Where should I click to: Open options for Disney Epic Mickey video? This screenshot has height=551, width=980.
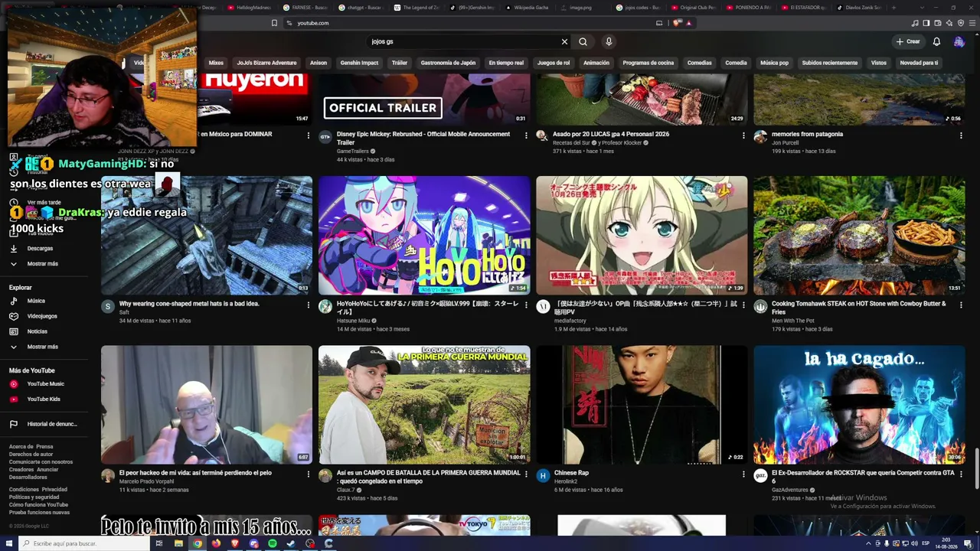[526, 135]
